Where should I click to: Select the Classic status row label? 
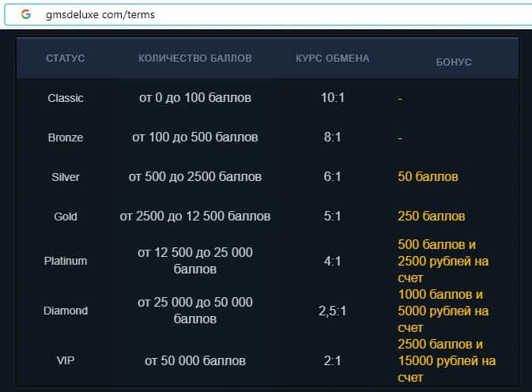click(x=66, y=99)
